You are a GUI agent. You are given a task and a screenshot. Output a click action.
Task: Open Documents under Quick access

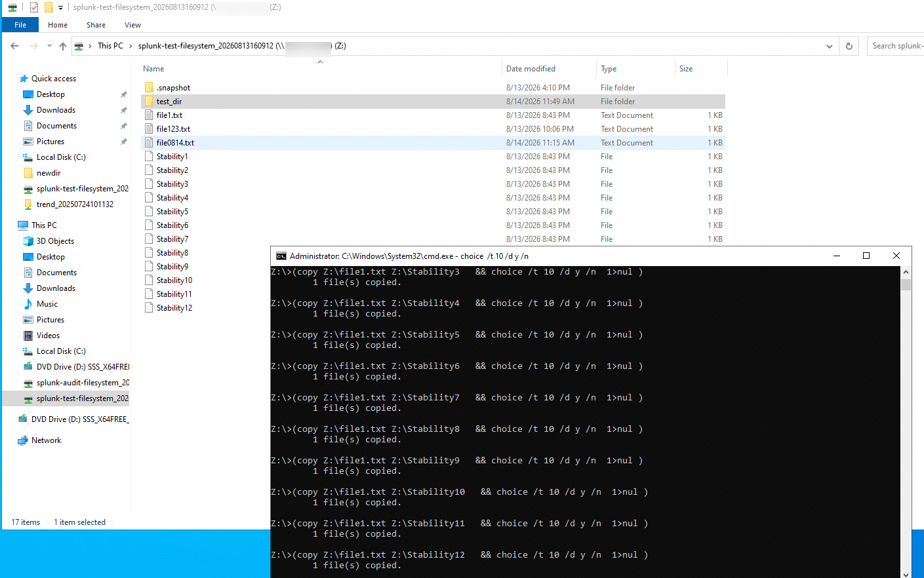pos(56,126)
